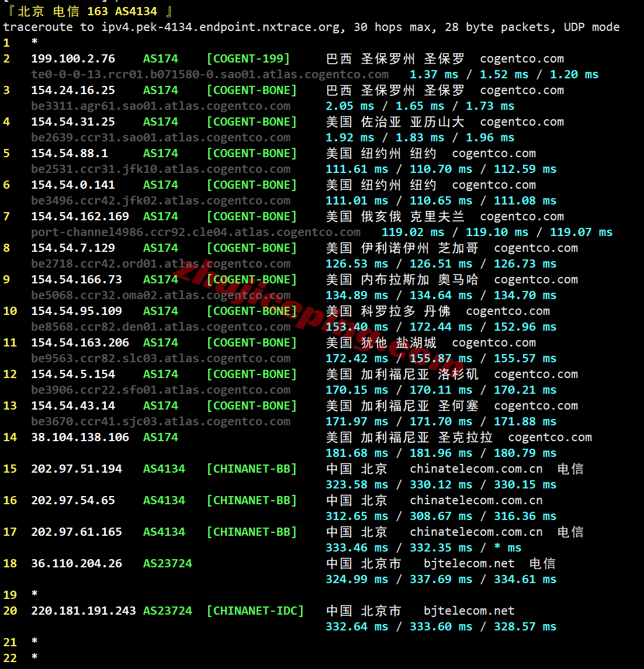Click the [COGENT-199] network tag
644x669 pixels.
[x=248, y=58]
